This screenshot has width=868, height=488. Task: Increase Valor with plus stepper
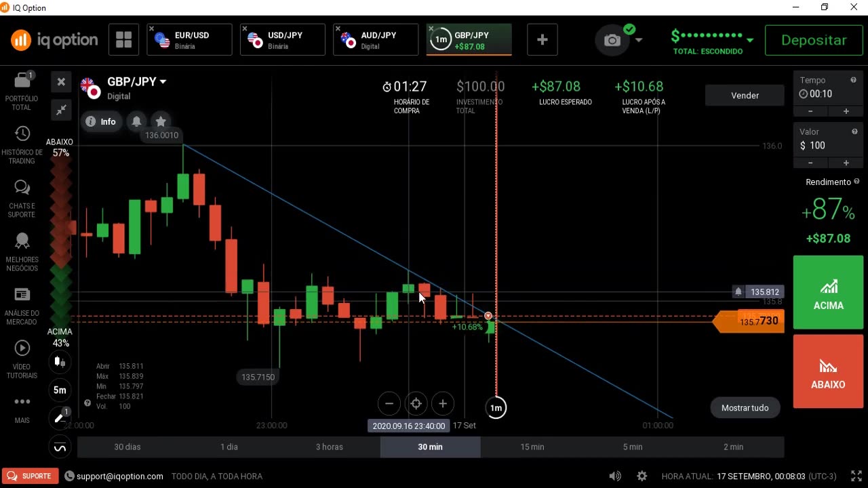pos(846,163)
